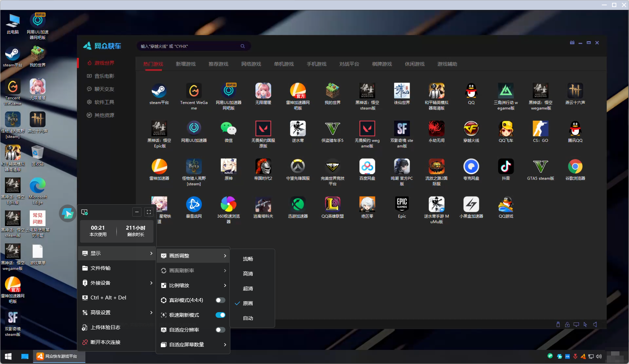Viewport: 629px width, 364px height.
Task: Launch 守望先锋国服 icon
Action: tap(298, 169)
